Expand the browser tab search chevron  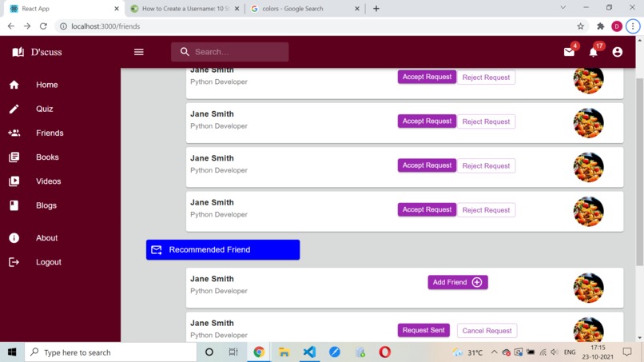[563, 8]
